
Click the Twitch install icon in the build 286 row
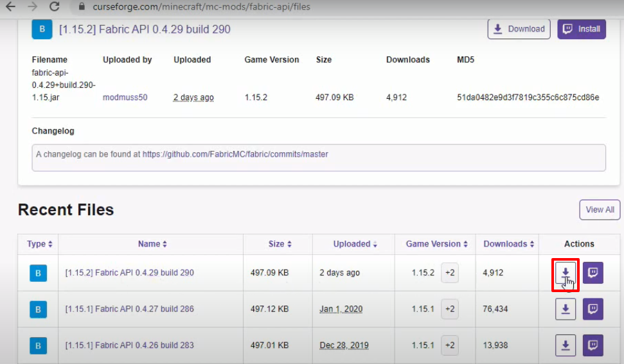593,309
